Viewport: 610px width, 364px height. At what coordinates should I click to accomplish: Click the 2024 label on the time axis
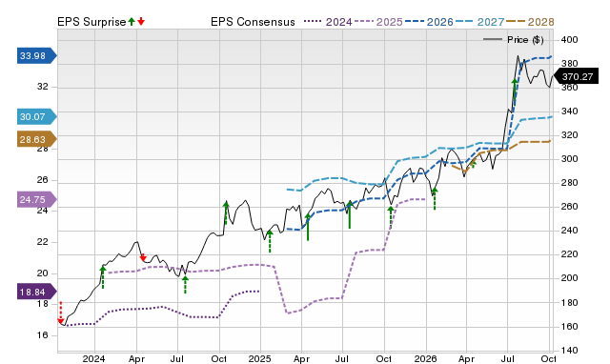[93, 358]
